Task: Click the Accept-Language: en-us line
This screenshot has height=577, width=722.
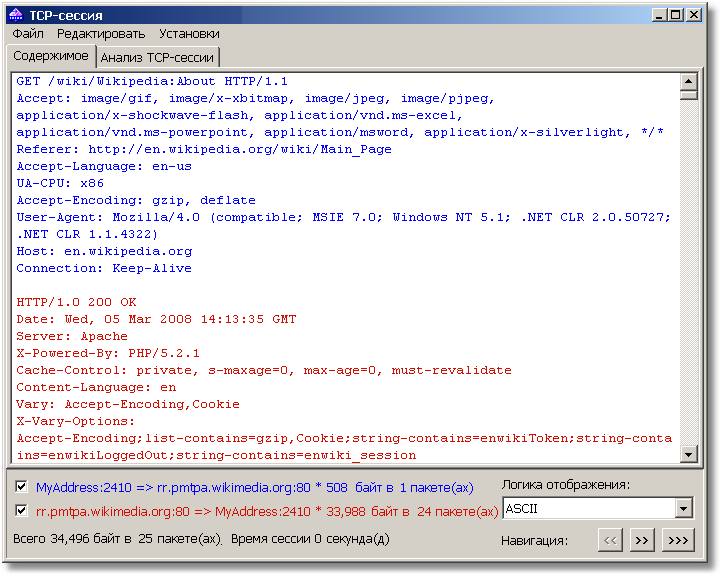Action: click(x=104, y=166)
